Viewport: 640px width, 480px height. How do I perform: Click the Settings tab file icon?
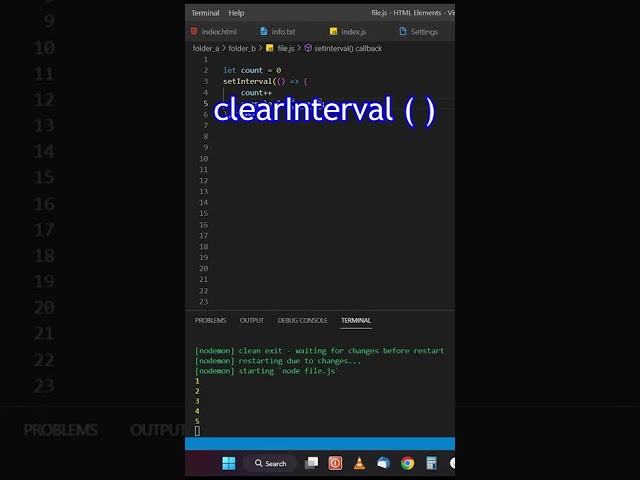coord(403,31)
